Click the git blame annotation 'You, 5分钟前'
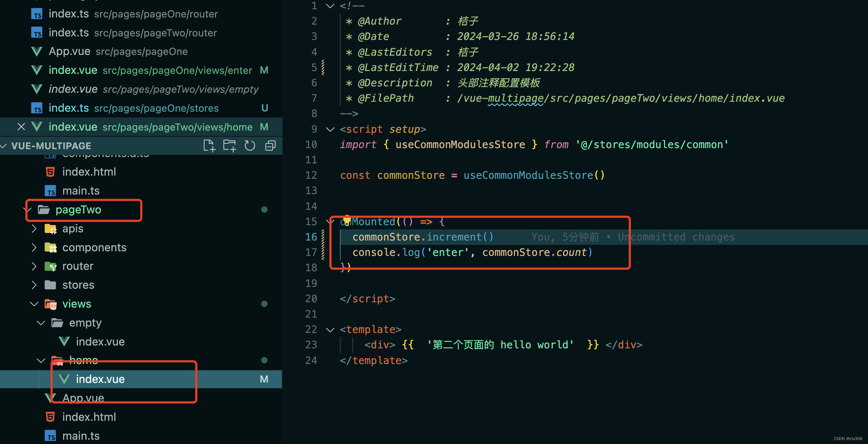Image resolution: width=868 pixels, height=444 pixels. [565, 237]
